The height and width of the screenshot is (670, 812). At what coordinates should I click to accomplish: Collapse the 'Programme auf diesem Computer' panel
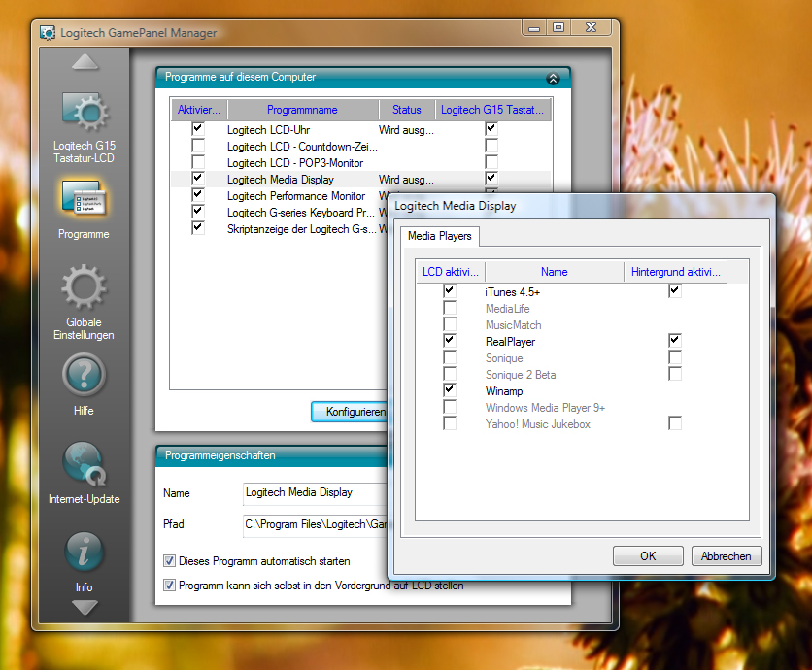pyautogui.click(x=553, y=79)
